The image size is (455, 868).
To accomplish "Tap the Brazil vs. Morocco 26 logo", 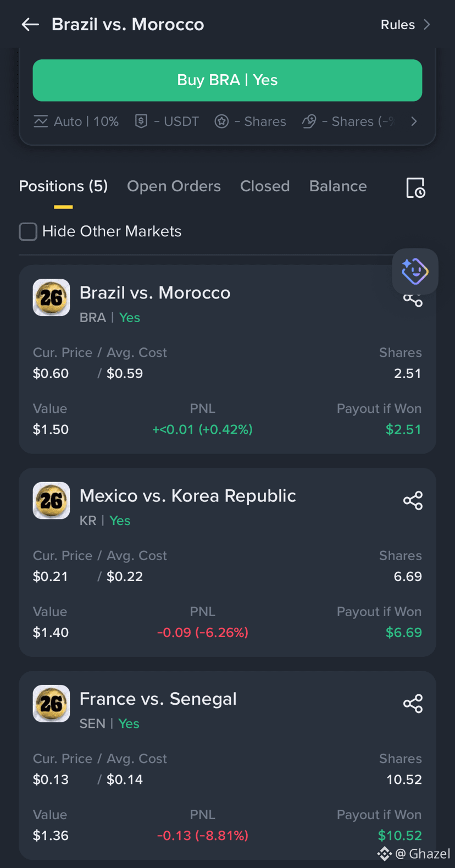I will click(51, 297).
